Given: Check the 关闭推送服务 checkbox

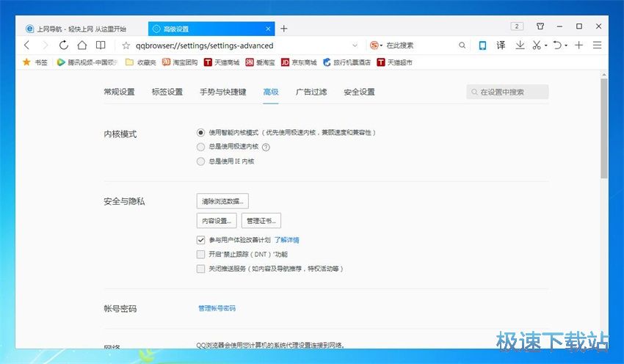Looking at the screenshot, I should 200,269.
